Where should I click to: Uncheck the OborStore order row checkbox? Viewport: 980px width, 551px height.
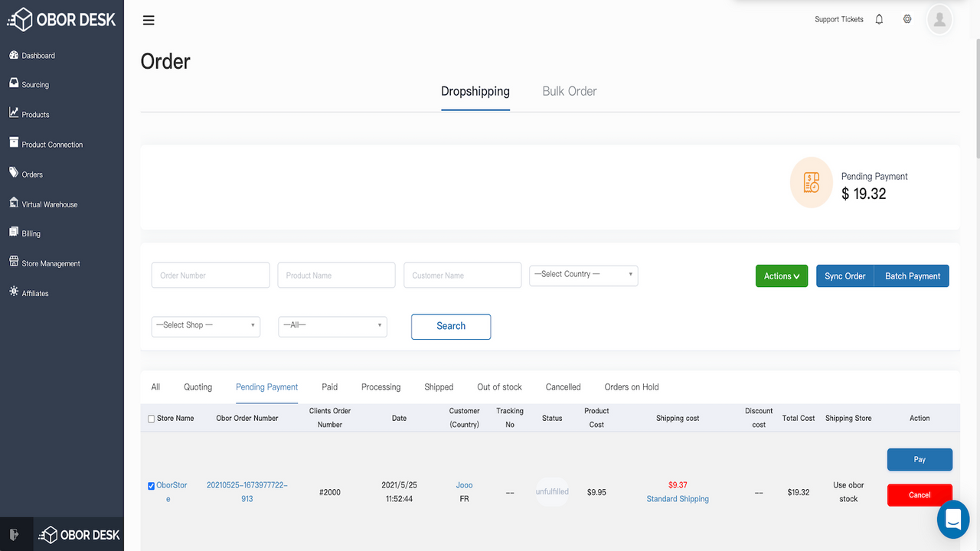click(x=151, y=485)
